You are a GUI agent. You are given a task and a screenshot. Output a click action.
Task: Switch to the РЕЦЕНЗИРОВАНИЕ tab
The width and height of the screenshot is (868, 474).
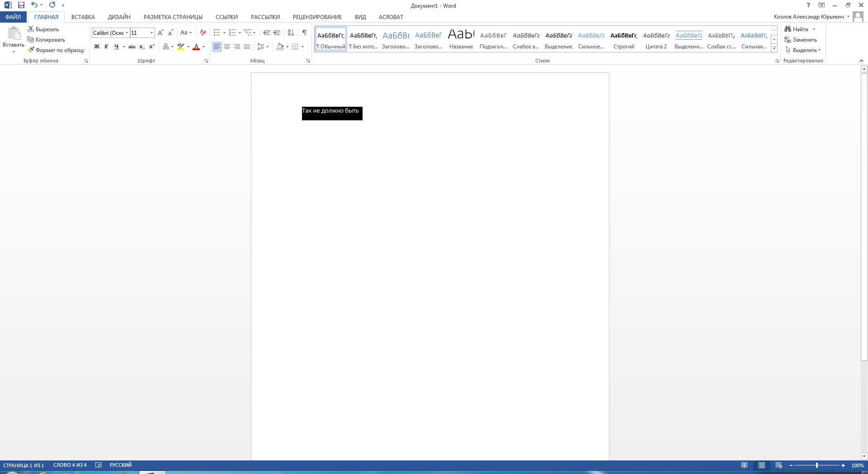tap(317, 17)
